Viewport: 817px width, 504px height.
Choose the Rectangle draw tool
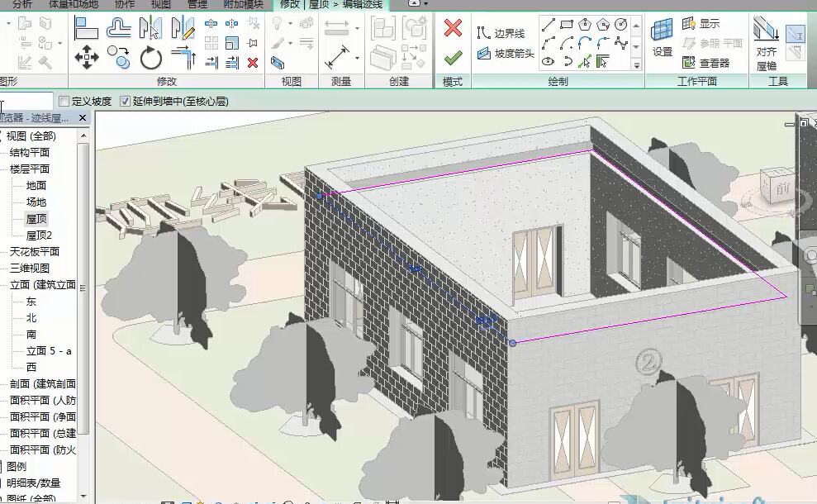567,25
